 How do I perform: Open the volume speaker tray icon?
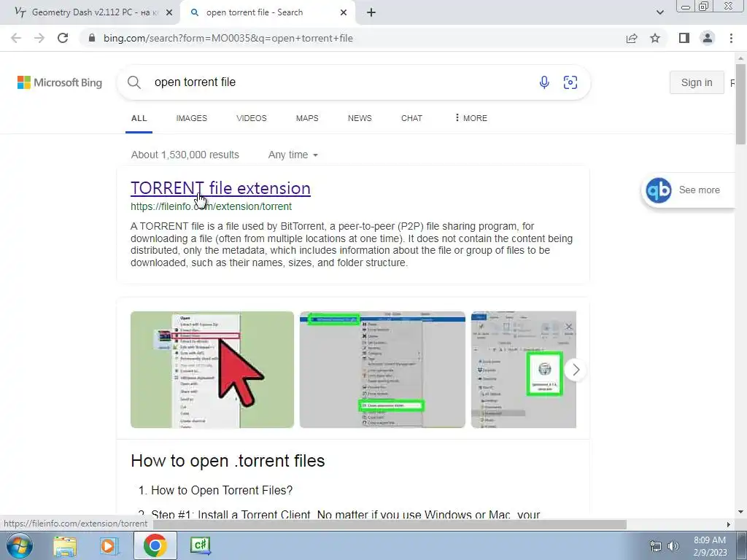click(673, 546)
